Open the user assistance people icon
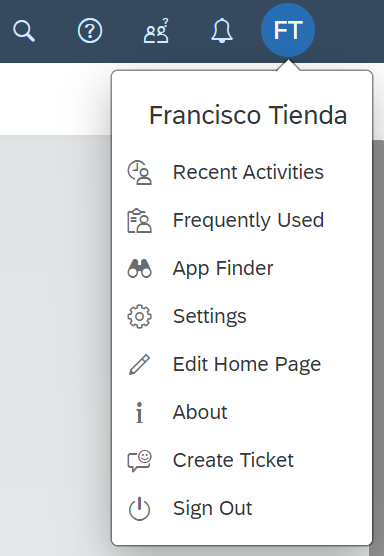The width and height of the screenshot is (384, 556). click(x=156, y=31)
